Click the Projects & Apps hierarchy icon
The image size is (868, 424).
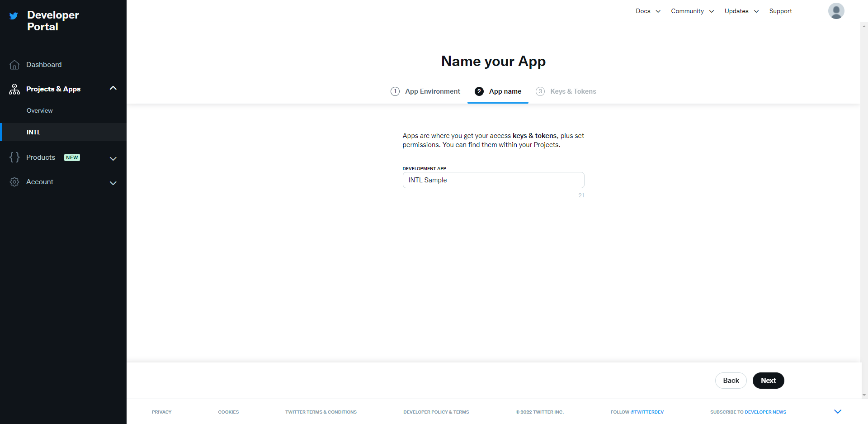pos(14,89)
